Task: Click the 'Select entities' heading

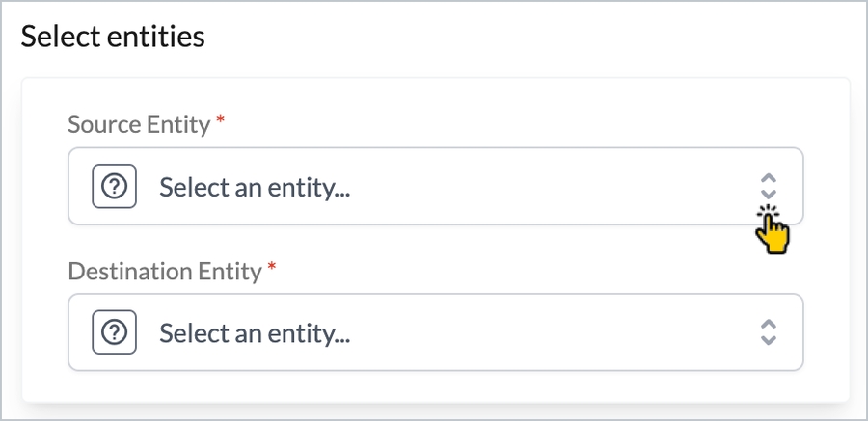Action: pyautogui.click(x=113, y=37)
